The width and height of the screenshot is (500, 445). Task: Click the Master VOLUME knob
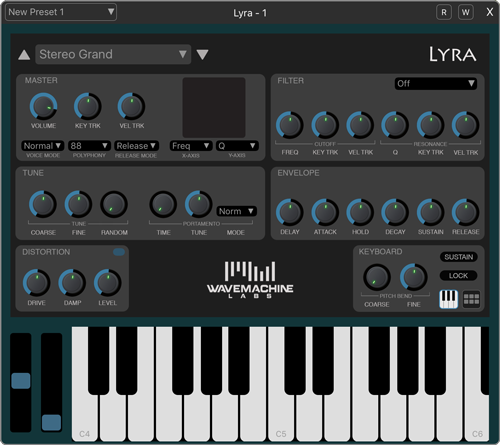[43, 106]
